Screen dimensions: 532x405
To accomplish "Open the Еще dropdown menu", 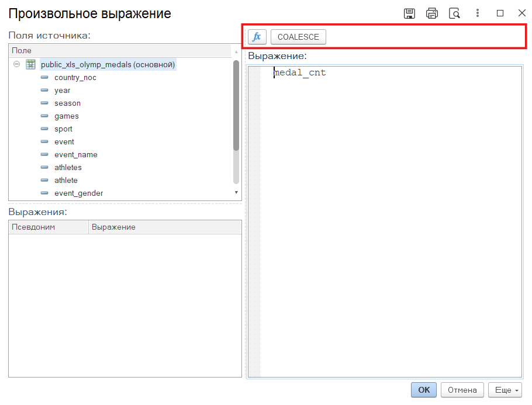I will (x=506, y=390).
